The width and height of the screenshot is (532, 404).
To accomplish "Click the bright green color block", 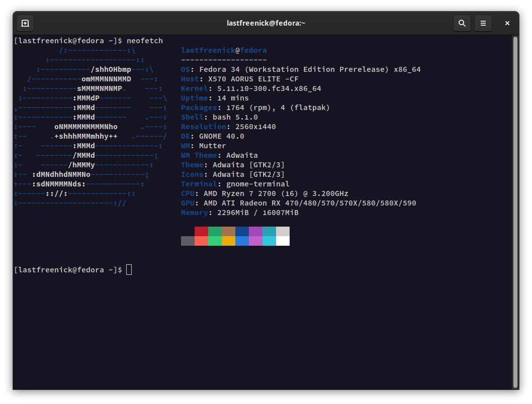I will coord(215,241).
